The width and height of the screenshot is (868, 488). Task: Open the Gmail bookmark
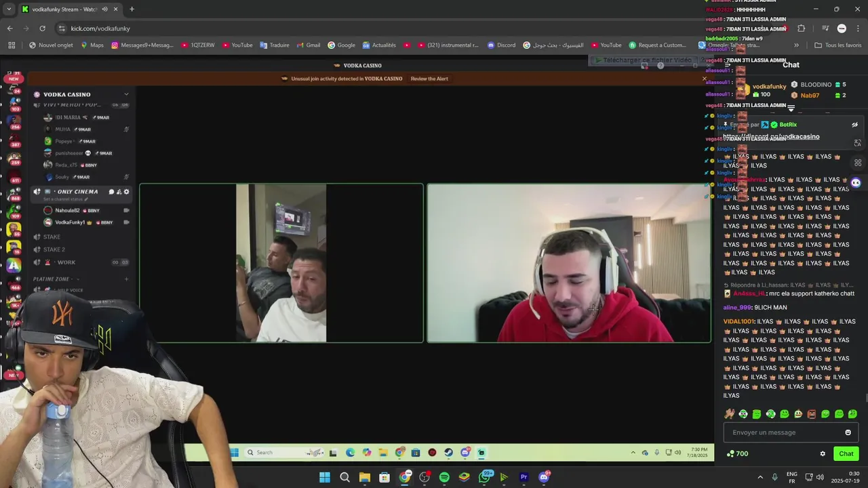click(x=308, y=45)
